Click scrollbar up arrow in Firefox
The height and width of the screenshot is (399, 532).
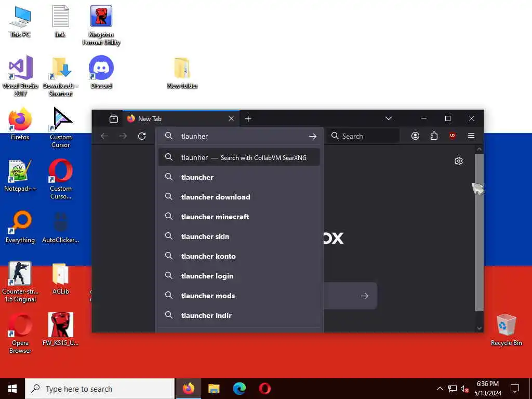pos(479,149)
